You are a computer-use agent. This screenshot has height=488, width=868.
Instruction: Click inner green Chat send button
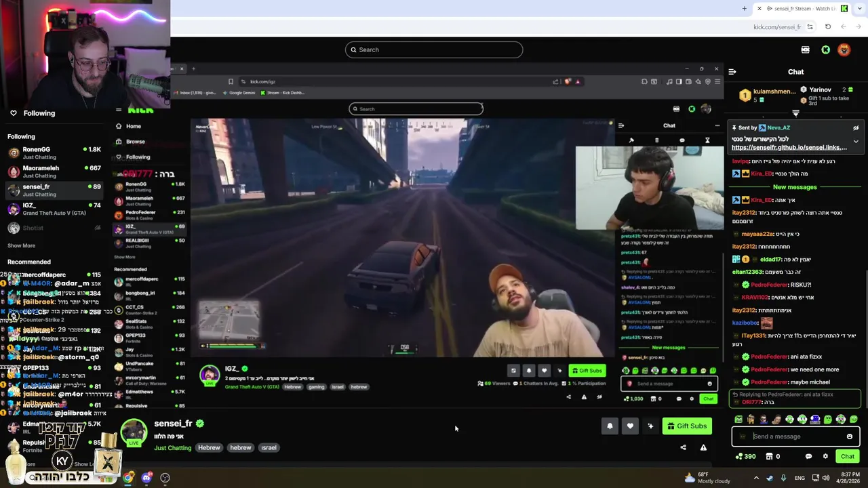(708, 399)
